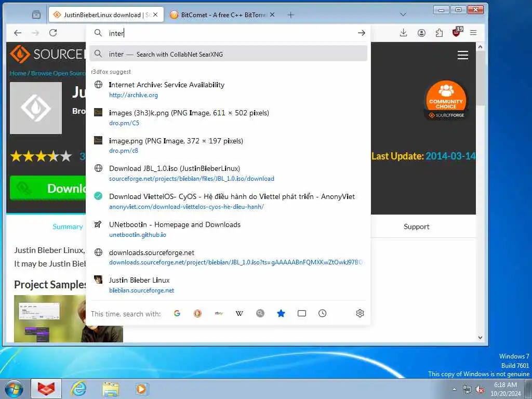Click the muted volume tray icon
Image resolution: width=532 pixels, height=399 pixels.
point(480,390)
